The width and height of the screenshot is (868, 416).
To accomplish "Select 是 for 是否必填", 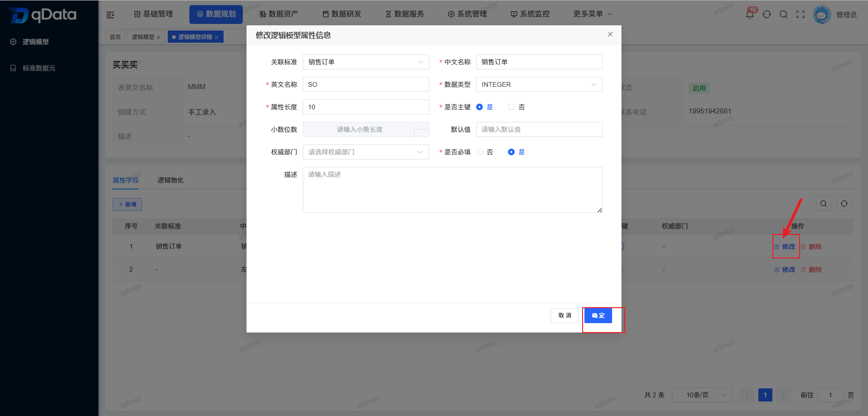I will [516, 152].
